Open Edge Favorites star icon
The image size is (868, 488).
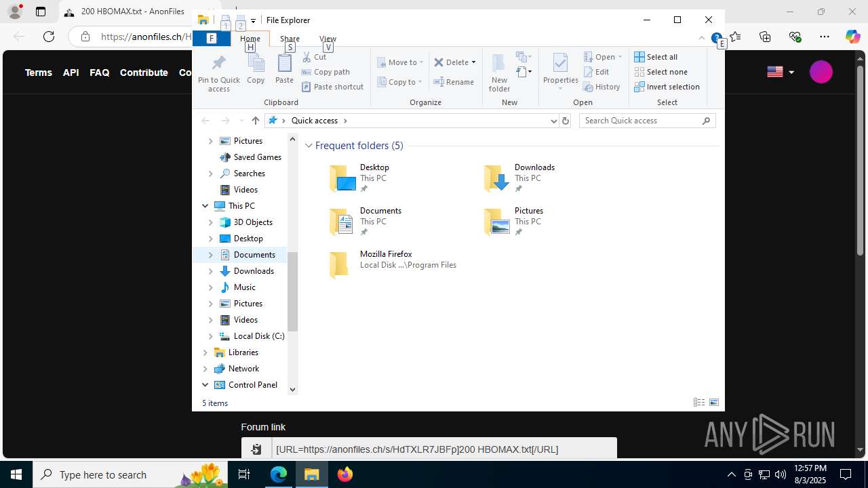pyautogui.click(x=736, y=37)
